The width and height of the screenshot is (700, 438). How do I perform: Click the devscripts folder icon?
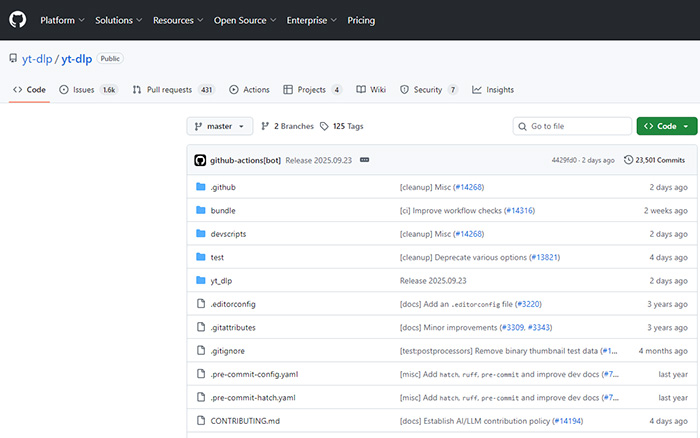pos(200,234)
